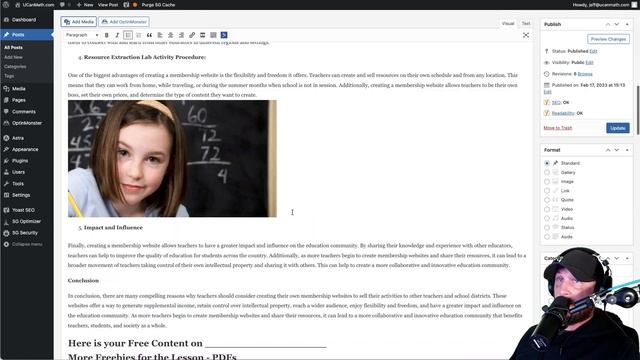This screenshot has width=640, height=360.
Task: Click the Yoast icon in admin bar
Action: pyautogui.click(x=126, y=5)
